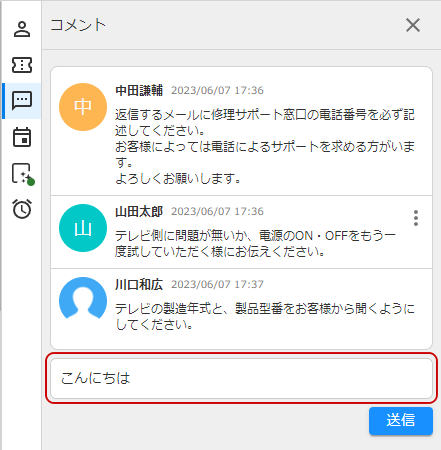Viewport: 441px width, 450px height.
Task: Select the comment chat sidebar icon
Action: (x=22, y=101)
